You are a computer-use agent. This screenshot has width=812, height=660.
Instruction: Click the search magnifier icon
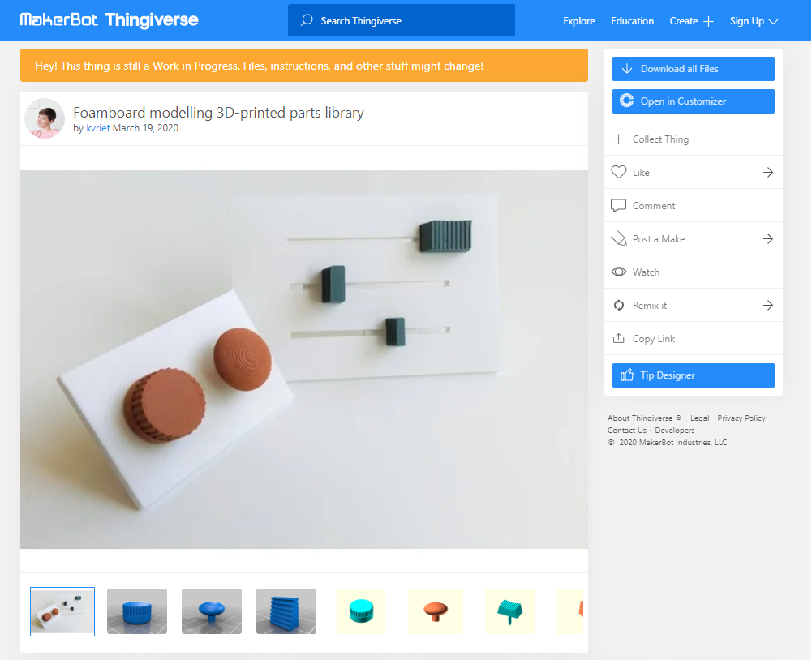tap(307, 20)
